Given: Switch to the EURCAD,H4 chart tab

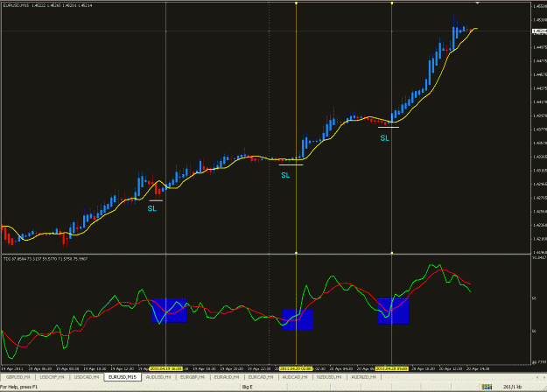Looking at the screenshot, I should [x=261, y=377].
